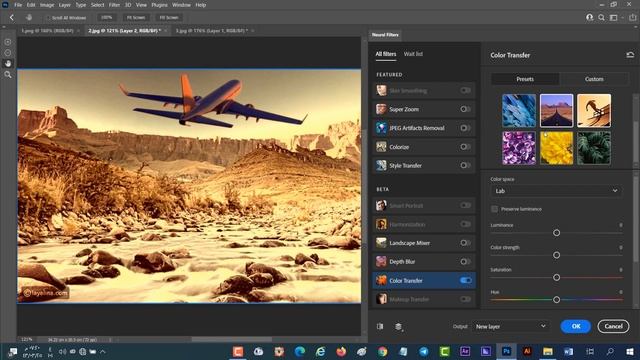The width and height of the screenshot is (640, 360).
Task: Select the Hand tool in left toolbar
Action: 8,64
